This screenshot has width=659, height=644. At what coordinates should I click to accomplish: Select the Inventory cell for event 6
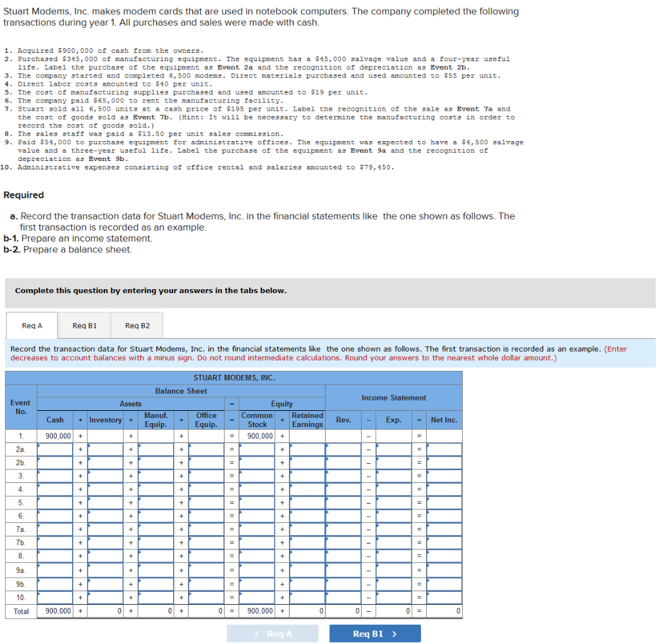[x=106, y=516]
